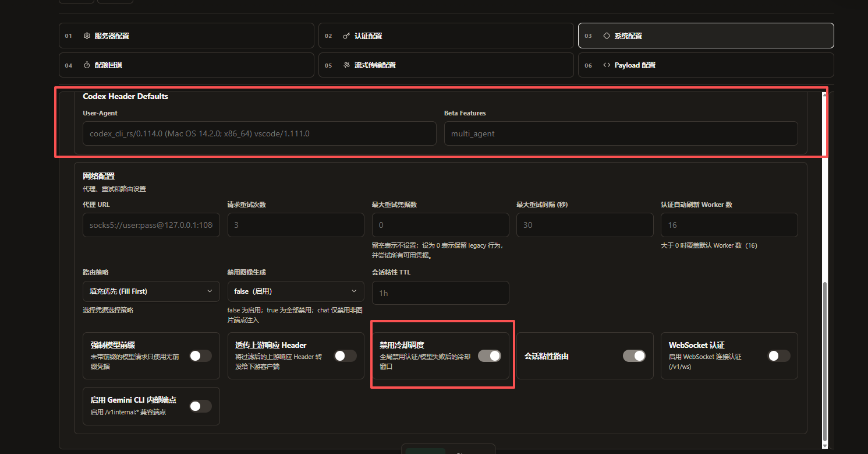
Task: Open the 01 服务器配置 tab
Action: coord(186,36)
